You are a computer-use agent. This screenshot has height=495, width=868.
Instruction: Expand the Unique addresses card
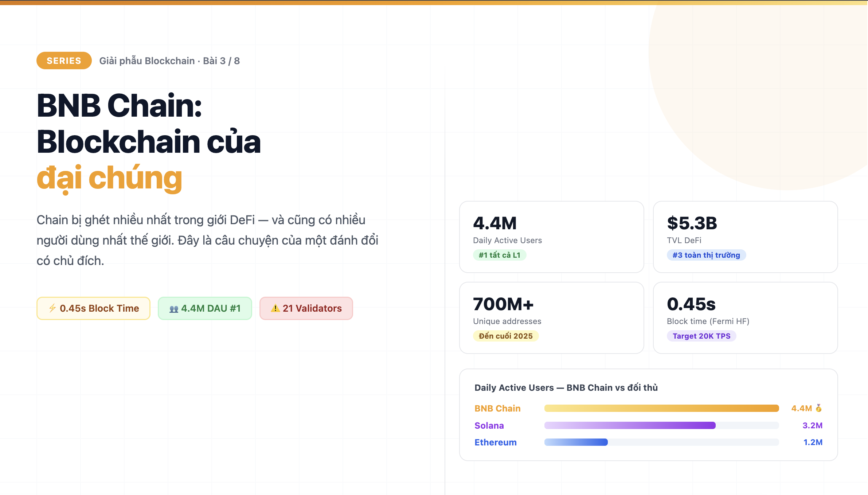click(x=551, y=318)
